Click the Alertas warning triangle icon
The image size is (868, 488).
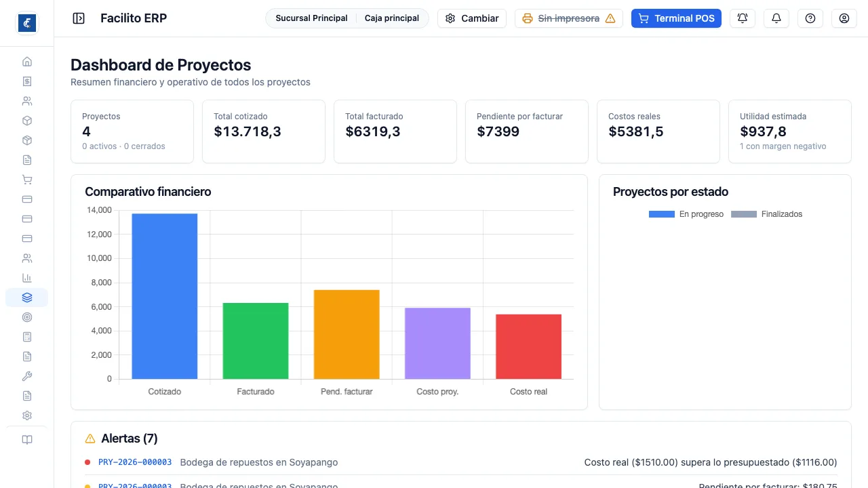(x=90, y=439)
